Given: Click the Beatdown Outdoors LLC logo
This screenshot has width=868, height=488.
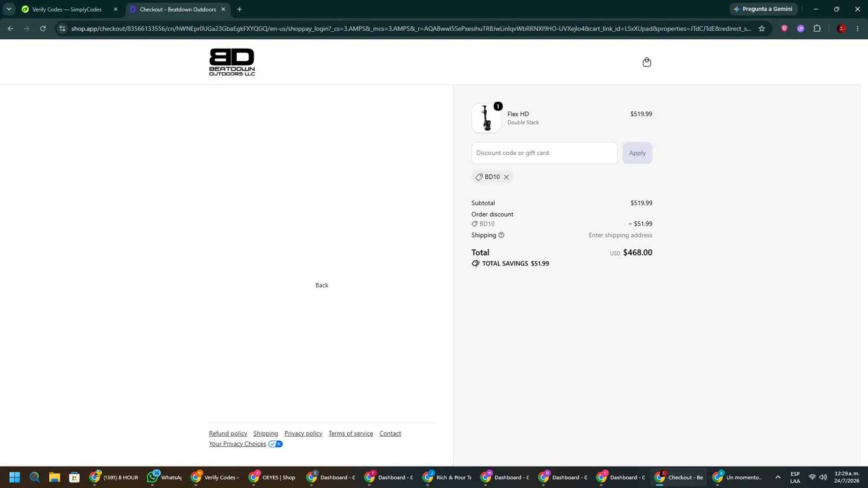Looking at the screenshot, I should click(232, 62).
